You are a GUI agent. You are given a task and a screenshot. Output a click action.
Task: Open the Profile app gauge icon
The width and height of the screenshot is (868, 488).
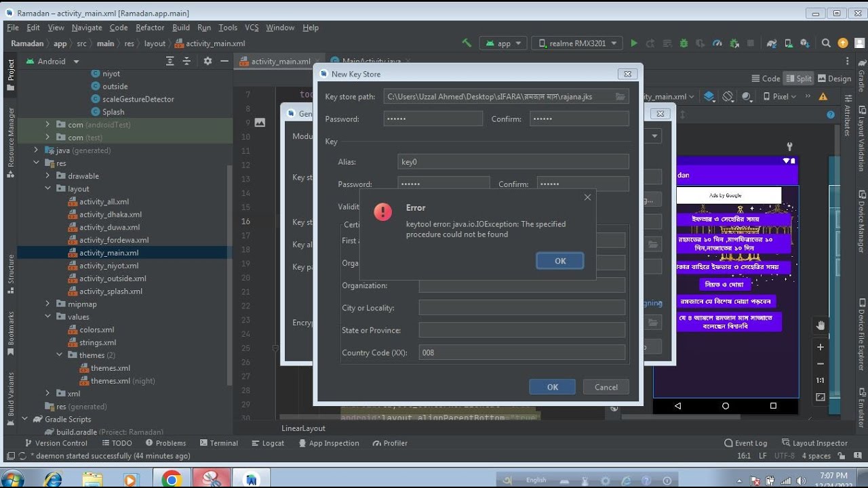pos(717,43)
